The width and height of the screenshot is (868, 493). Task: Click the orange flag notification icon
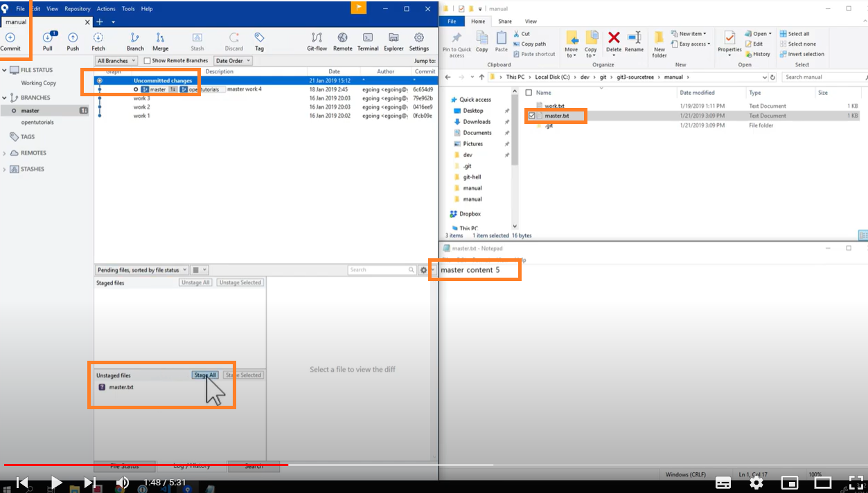coord(358,8)
